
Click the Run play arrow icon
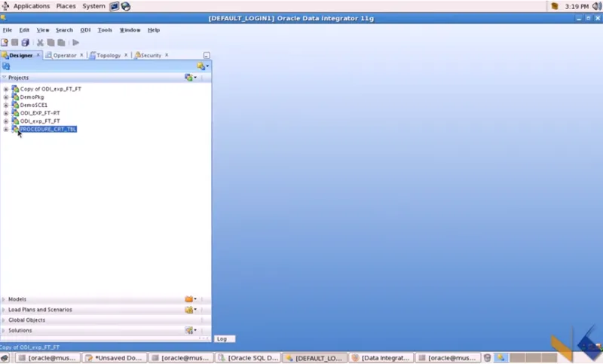tap(76, 43)
